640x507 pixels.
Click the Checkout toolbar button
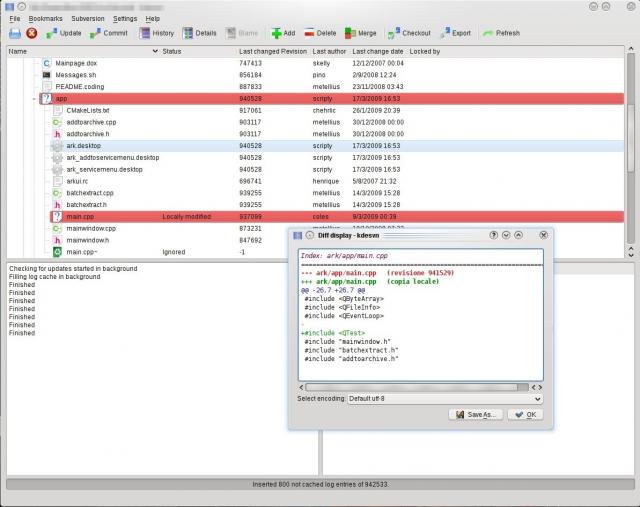coord(409,33)
